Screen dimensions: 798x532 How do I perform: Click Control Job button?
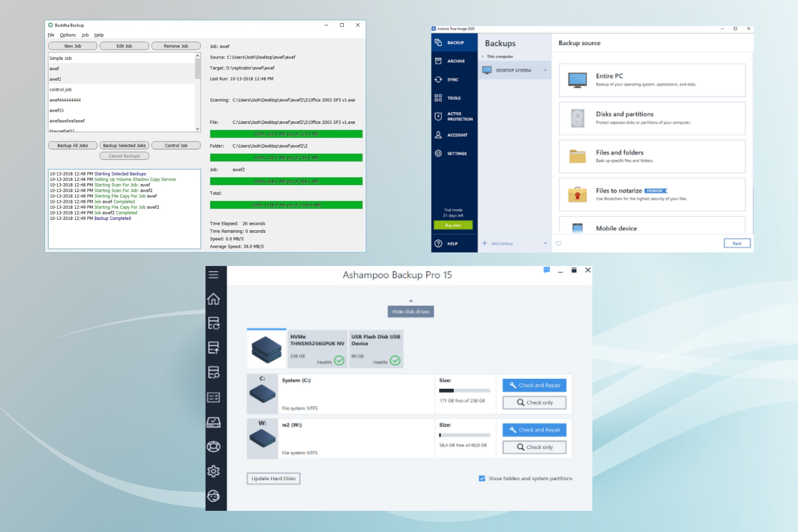pos(176,145)
